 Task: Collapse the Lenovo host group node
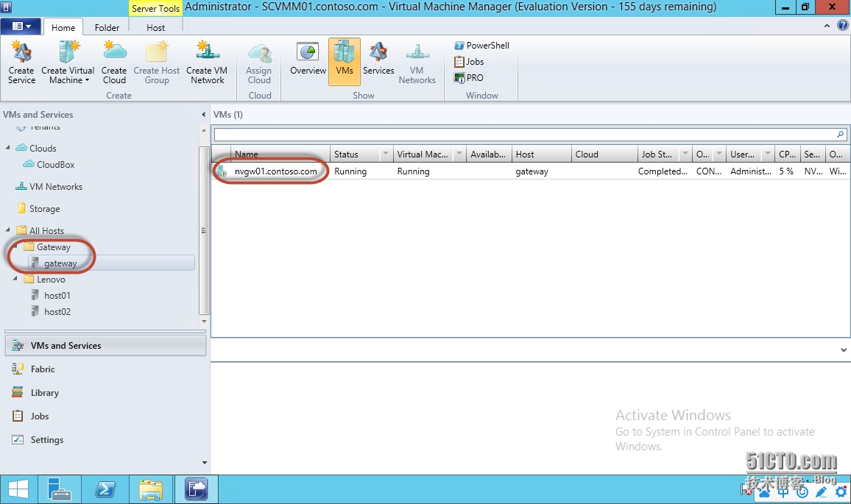pos(15,279)
